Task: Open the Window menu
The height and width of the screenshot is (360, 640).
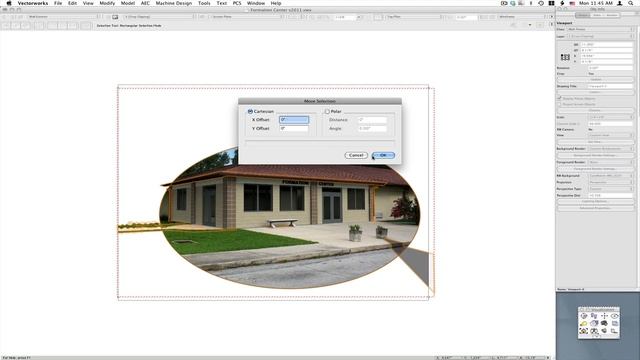Action: pyautogui.click(x=256, y=3)
